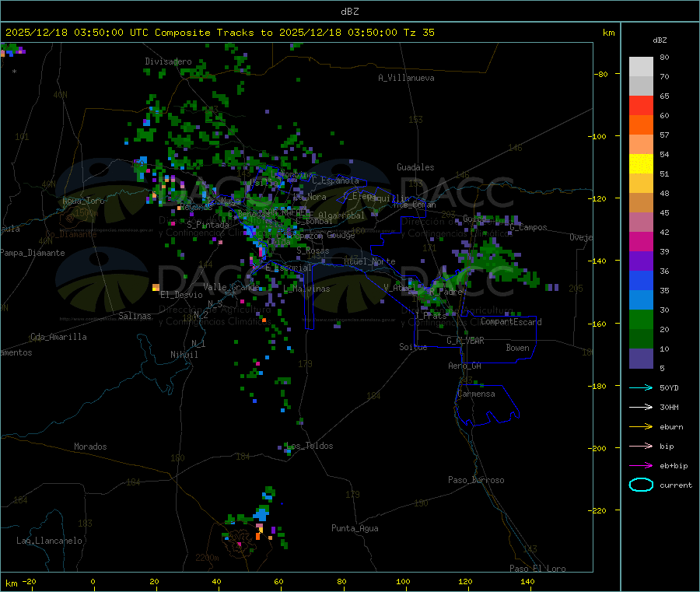
Task: Click the eb+bip magenta arrow in legend
Action: pyautogui.click(x=641, y=466)
